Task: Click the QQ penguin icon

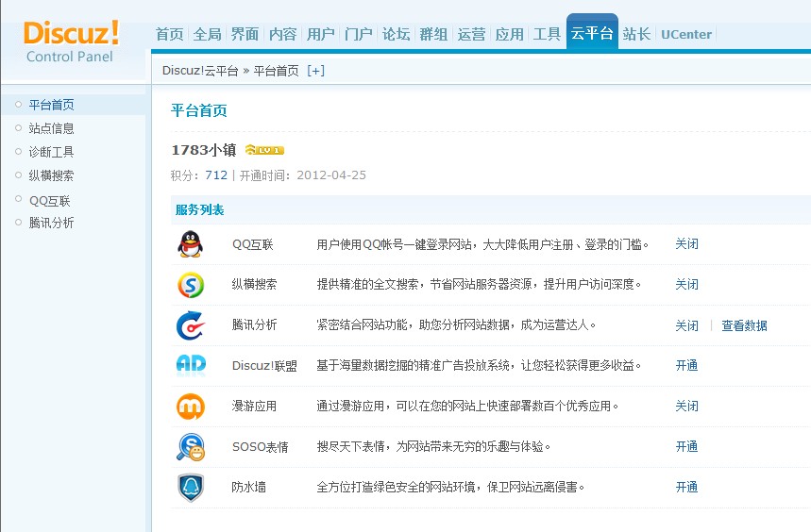Action: pyautogui.click(x=191, y=243)
